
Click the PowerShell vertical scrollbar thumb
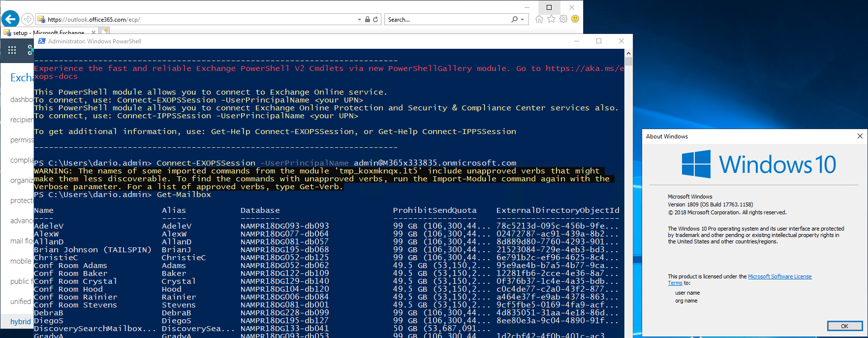pyautogui.click(x=628, y=62)
